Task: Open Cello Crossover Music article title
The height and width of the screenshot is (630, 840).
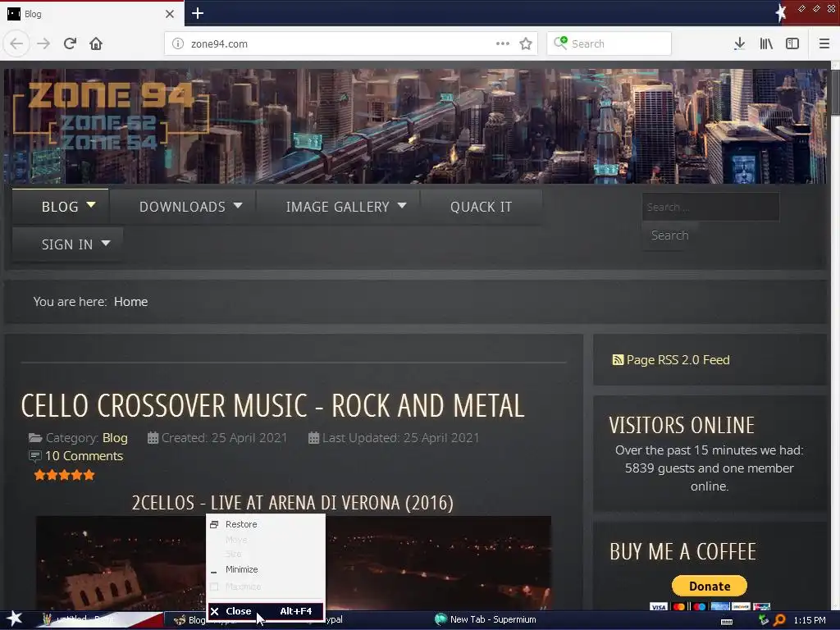Action: click(272, 405)
